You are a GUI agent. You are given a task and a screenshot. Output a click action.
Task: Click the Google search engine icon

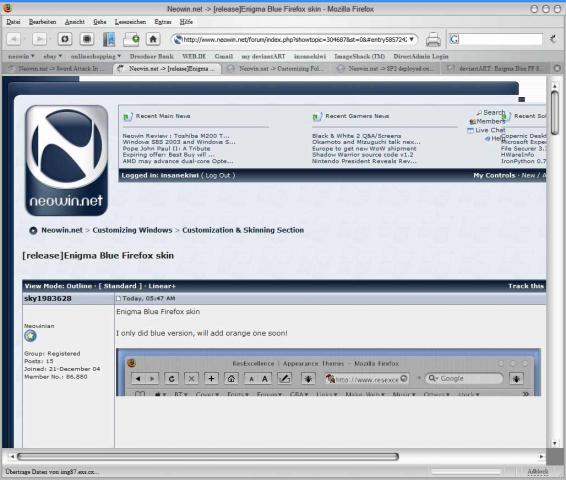[x=454, y=39]
